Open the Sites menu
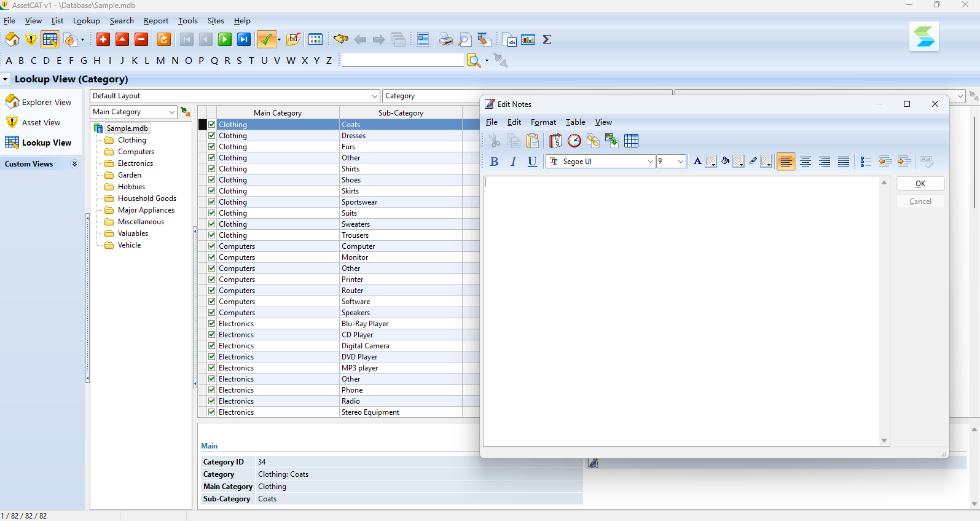Image resolution: width=980 pixels, height=521 pixels. (x=216, y=21)
